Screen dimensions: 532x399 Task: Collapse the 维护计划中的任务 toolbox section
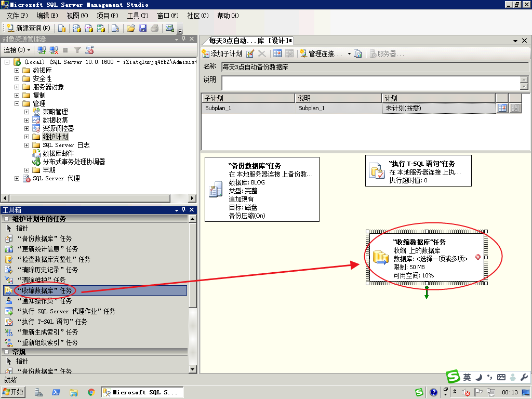6,219
